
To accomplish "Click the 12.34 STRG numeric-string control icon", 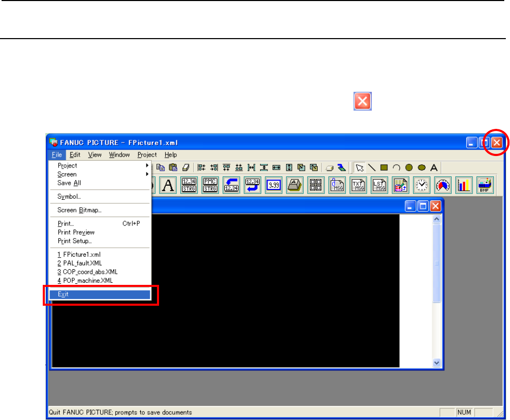I will coord(189,185).
